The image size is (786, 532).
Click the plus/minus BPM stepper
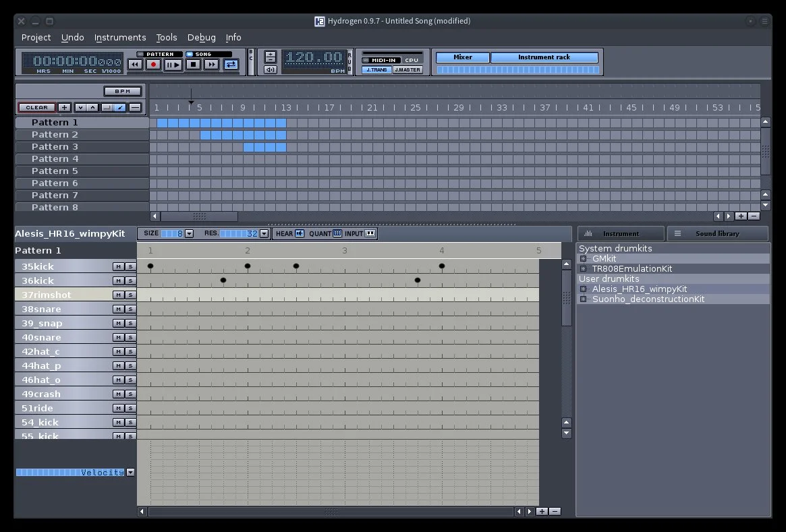[270, 57]
